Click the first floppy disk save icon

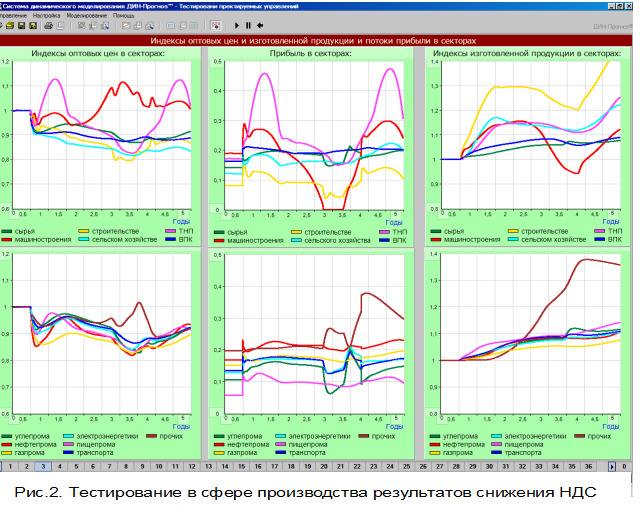click(19, 25)
